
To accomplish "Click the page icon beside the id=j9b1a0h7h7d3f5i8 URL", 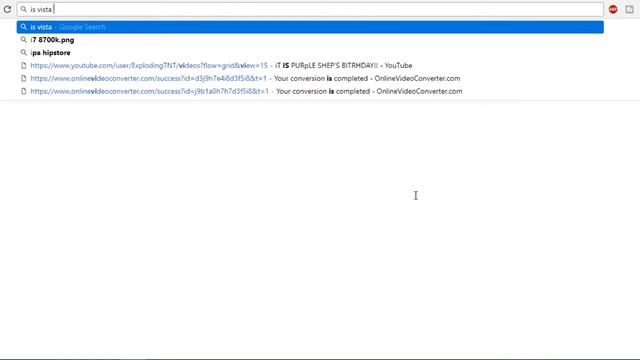I will (x=24, y=91).
